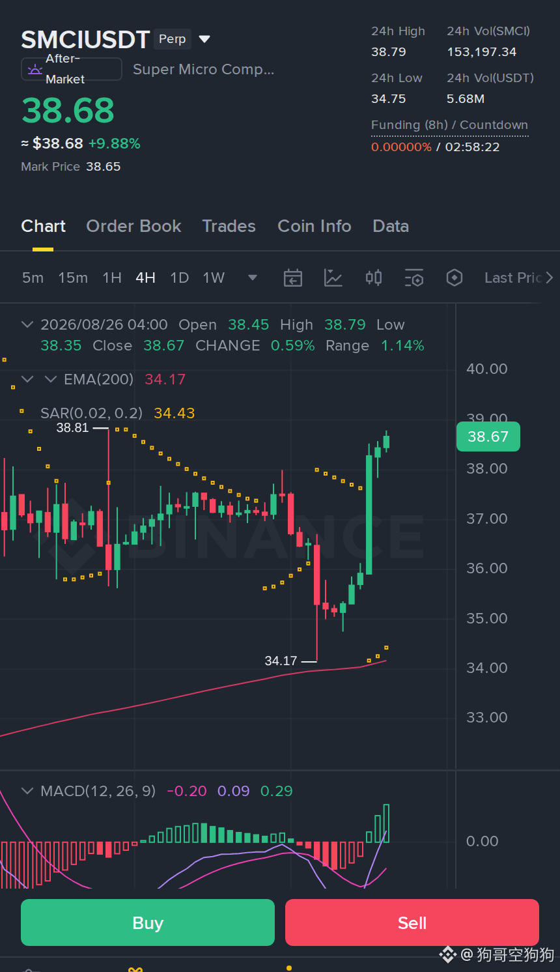560x972 pixels.
Task: Collapse the main indicators list chevron
Action: [x=27, y=379]
